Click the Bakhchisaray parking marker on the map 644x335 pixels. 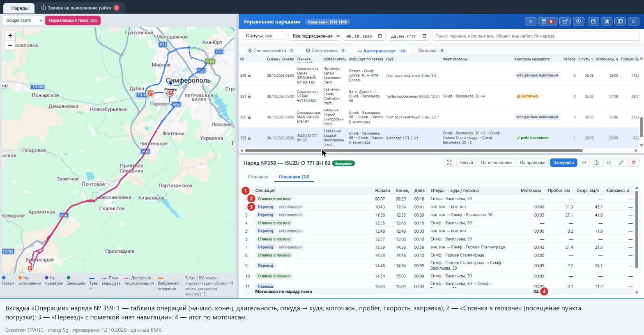click(30, 268)
